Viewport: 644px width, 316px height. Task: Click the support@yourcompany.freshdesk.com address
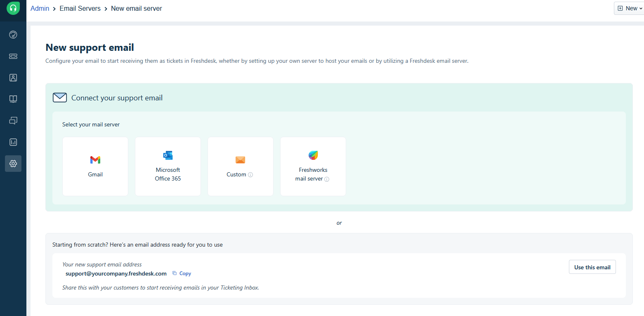click(116, 273)
